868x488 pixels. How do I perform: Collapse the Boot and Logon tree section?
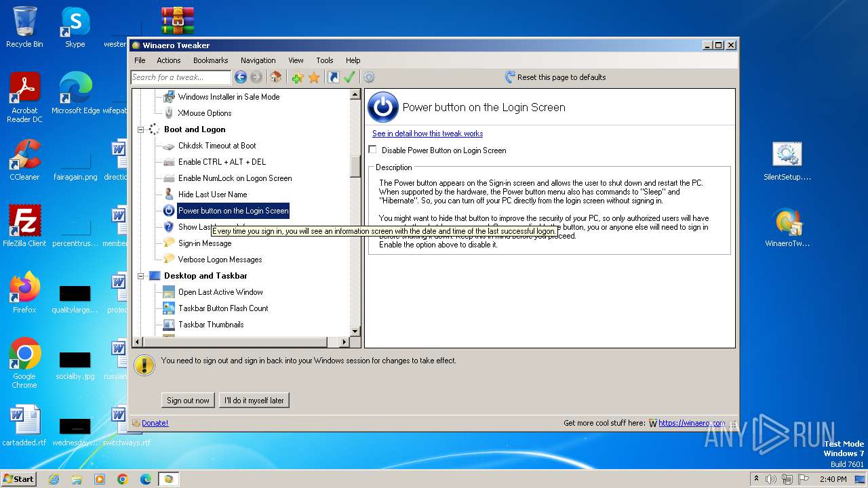[x=141, y=129]
